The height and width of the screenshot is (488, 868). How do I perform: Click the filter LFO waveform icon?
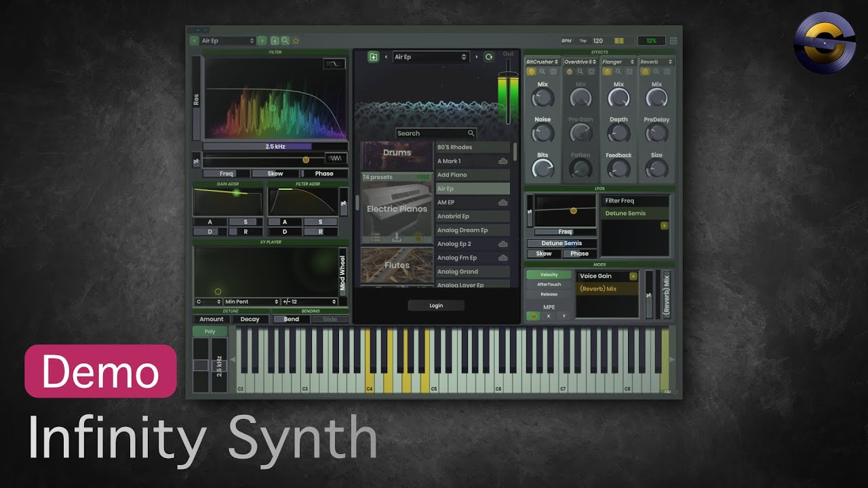pyautogui.click(x=336, y=159)
